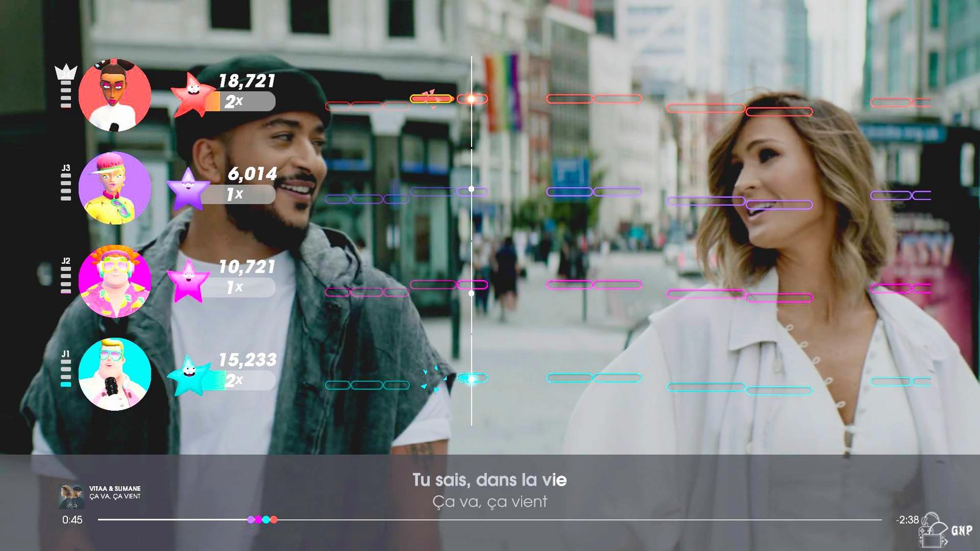Select the red star score icon
This screenshot has height=551, width=980.
(x=192, y=96)
